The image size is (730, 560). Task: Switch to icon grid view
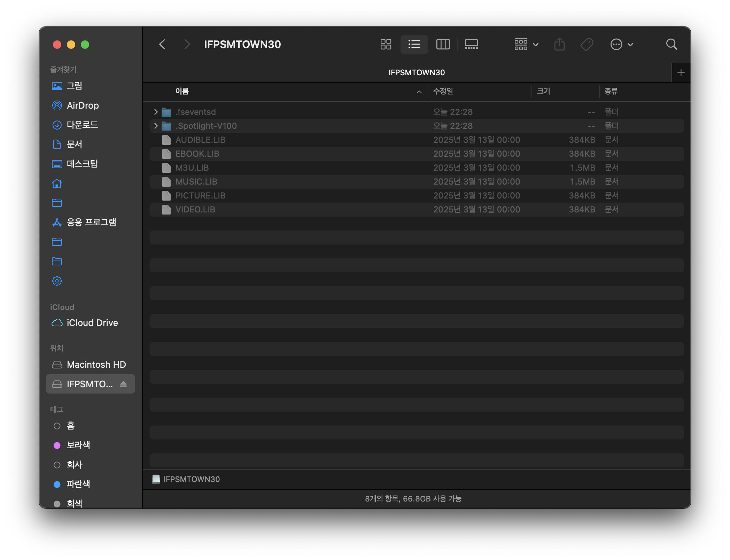(x=386, y=44)
